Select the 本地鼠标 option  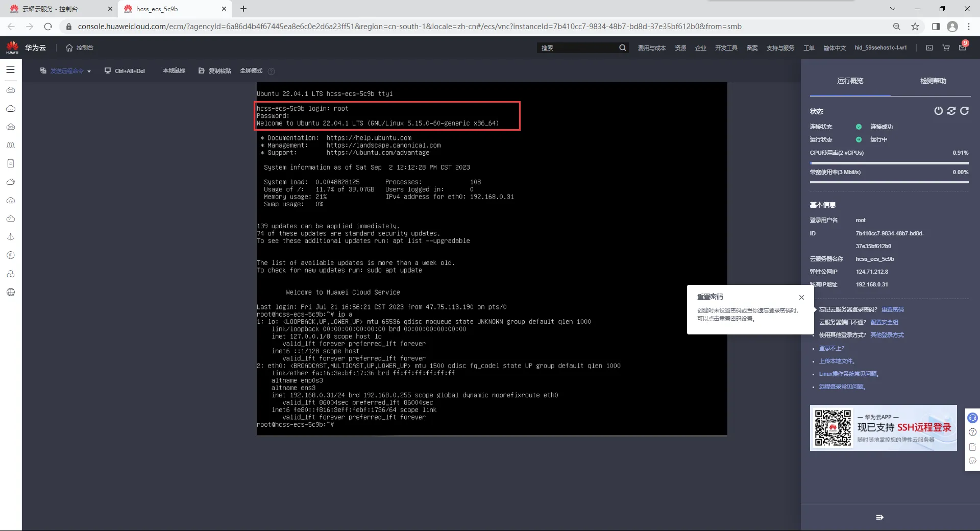pyautogui.click(x=174, y=71)
